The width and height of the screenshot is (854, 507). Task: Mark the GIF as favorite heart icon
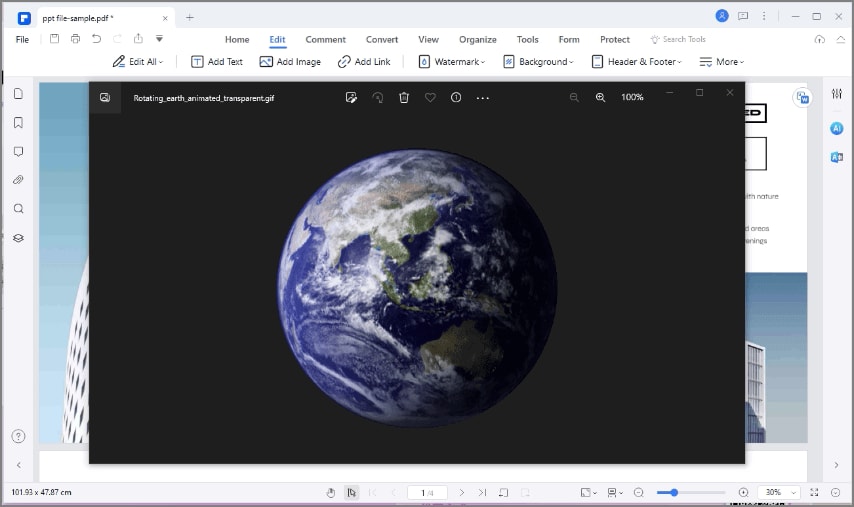[x=430, y=97]
